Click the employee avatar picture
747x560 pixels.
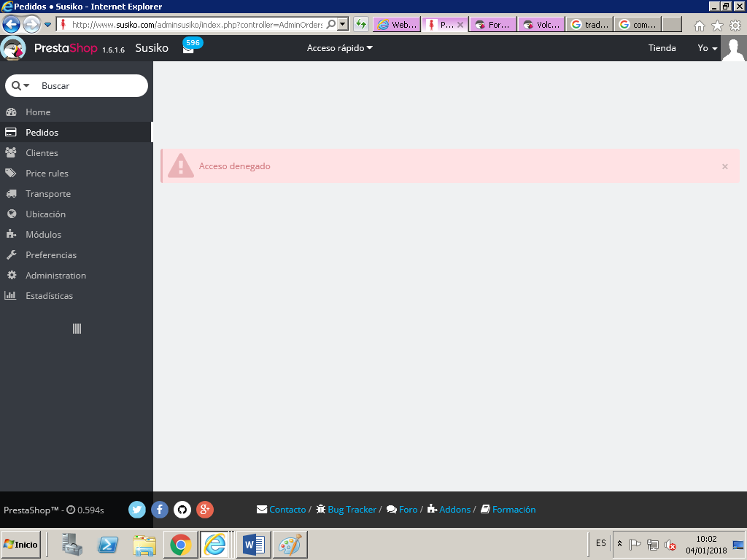[x=734, y=48]
